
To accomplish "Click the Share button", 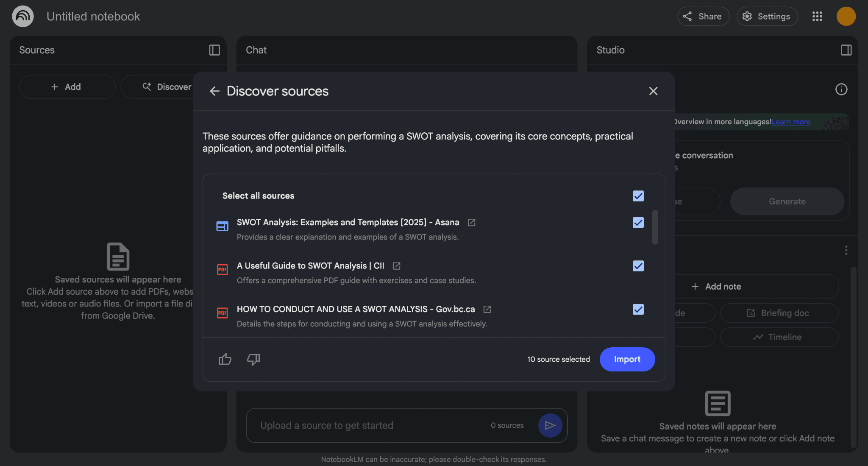I will point(703,16).
